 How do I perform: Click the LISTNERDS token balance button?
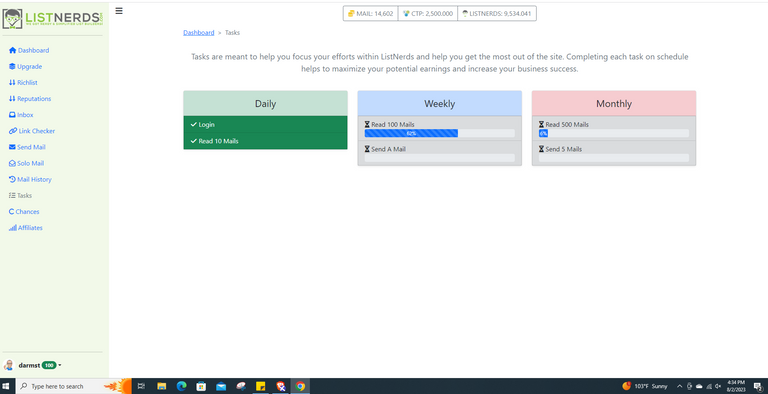click(497, 14)
